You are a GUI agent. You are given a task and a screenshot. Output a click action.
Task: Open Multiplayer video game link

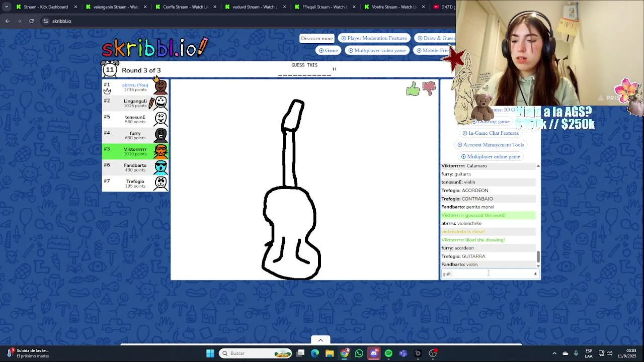(x=377, y=50)
